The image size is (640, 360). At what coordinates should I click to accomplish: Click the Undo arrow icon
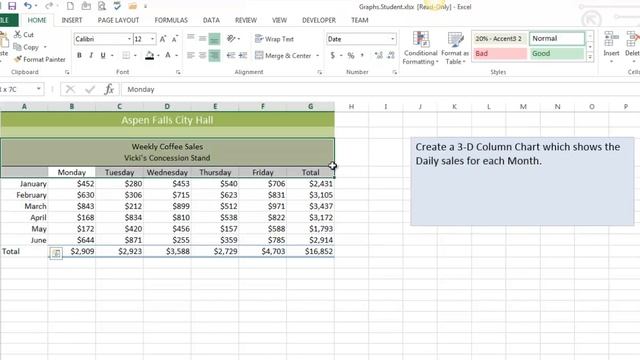[x=28, y=6]
